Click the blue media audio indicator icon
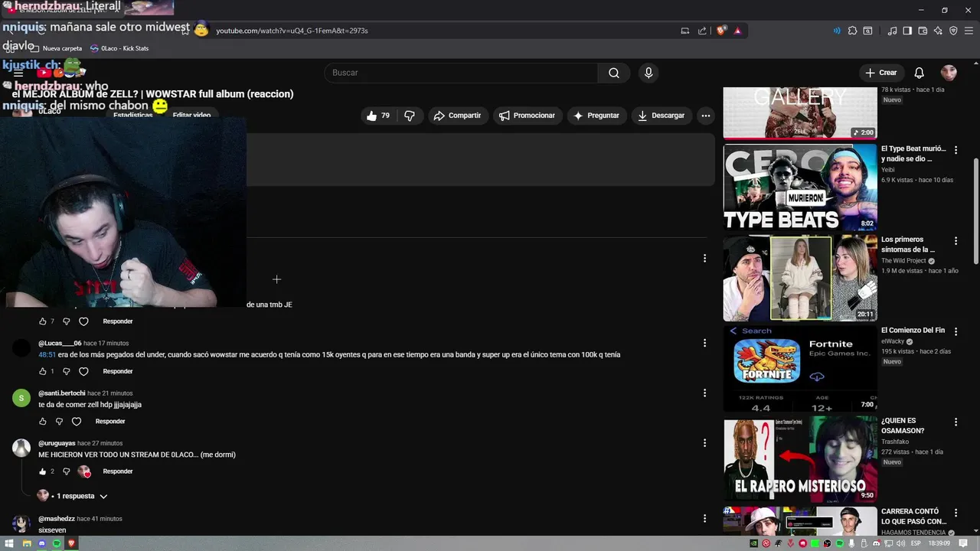This screenshot has height=551, width=980. (836, 31)
